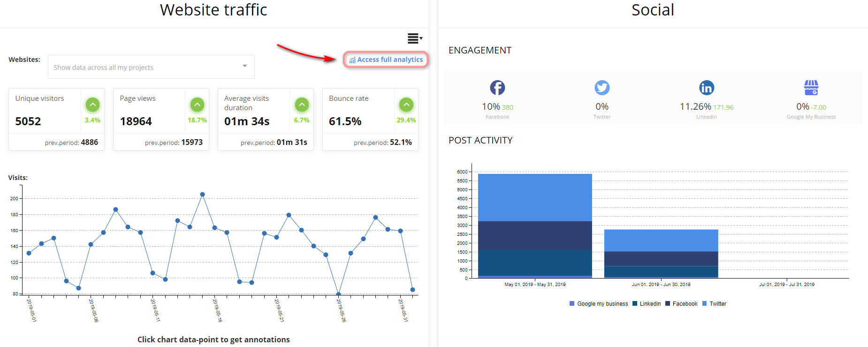Click Twitter engagement 0% value
This screenshot has width=868, height=347.
point(602,106)
